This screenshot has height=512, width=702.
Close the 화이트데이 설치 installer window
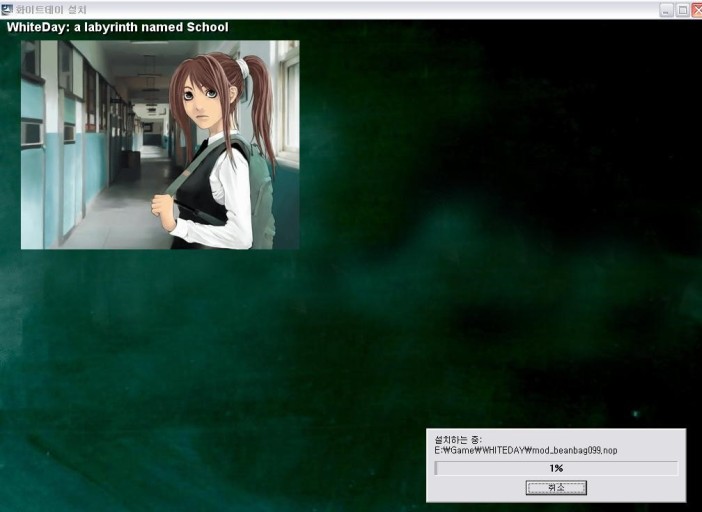(697, 9)
